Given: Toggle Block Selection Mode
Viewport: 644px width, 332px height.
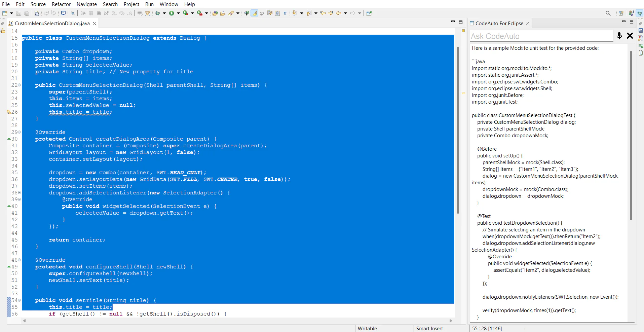Looking at the screenshot, I should click(x=277, y=13).
